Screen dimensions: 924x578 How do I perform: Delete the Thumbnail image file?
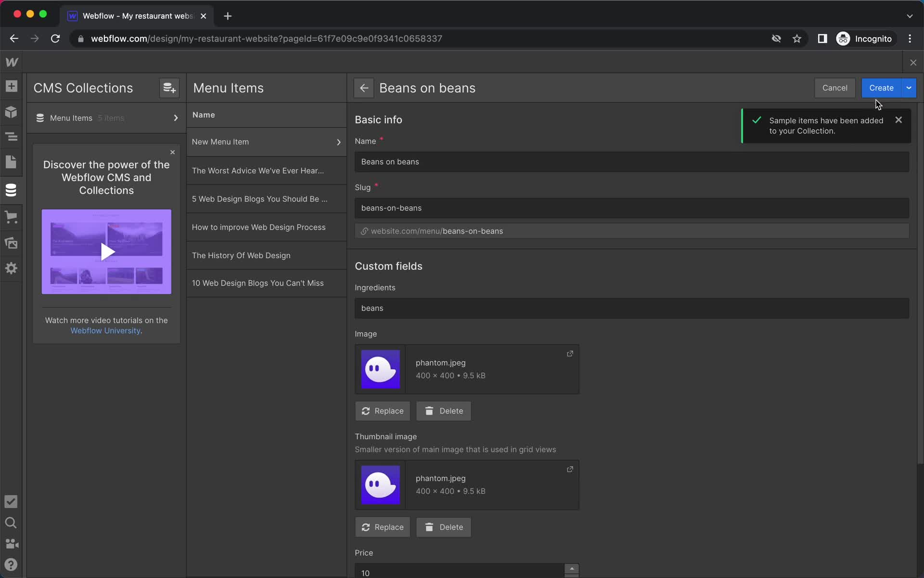click(443, 527)
